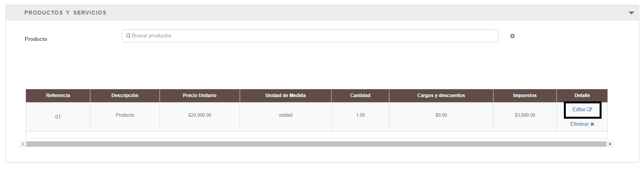Open the reference 01 link
Image resolution: width=644 pixels, height=169 pixels.
58,117
